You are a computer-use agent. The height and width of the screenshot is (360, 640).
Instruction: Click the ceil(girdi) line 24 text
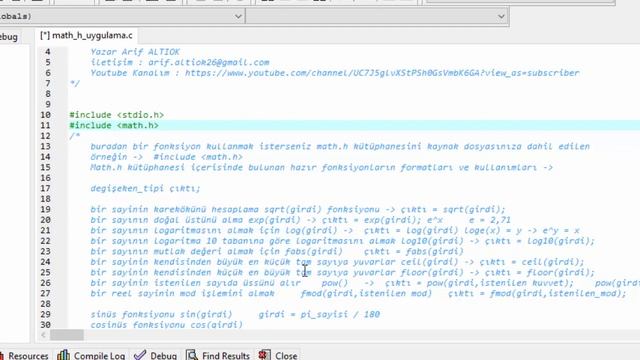[x=338, y=262]
